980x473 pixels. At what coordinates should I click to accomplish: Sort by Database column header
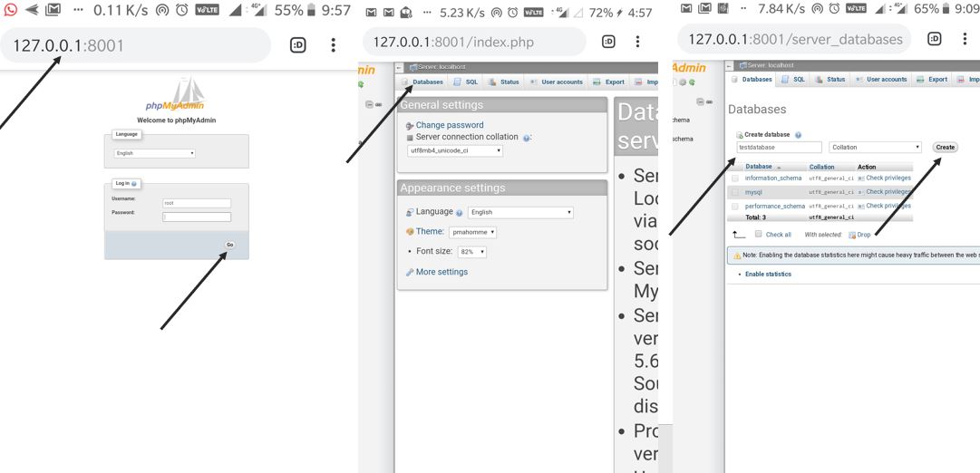758,167
